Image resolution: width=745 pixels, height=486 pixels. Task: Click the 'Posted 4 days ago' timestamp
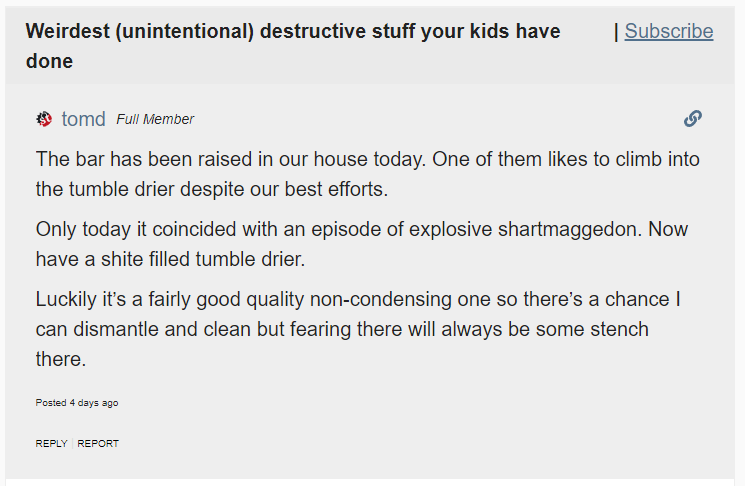(x=77, y=403)
